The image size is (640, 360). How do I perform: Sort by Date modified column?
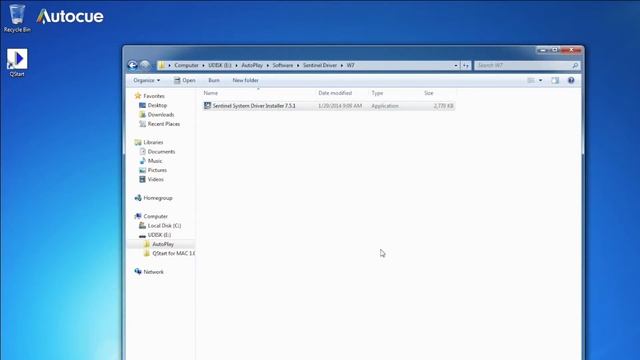pyautogui.click(x=335, y=93)
